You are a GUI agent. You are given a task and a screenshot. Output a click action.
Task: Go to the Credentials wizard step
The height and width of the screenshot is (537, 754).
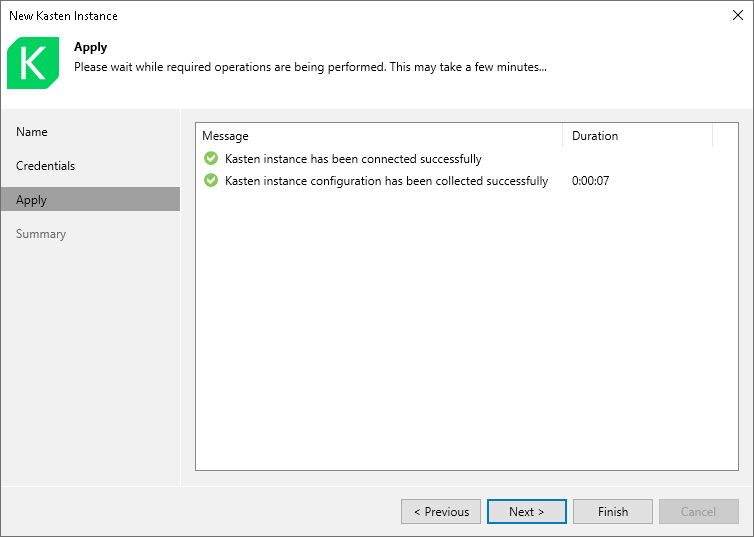coord(90,166)
